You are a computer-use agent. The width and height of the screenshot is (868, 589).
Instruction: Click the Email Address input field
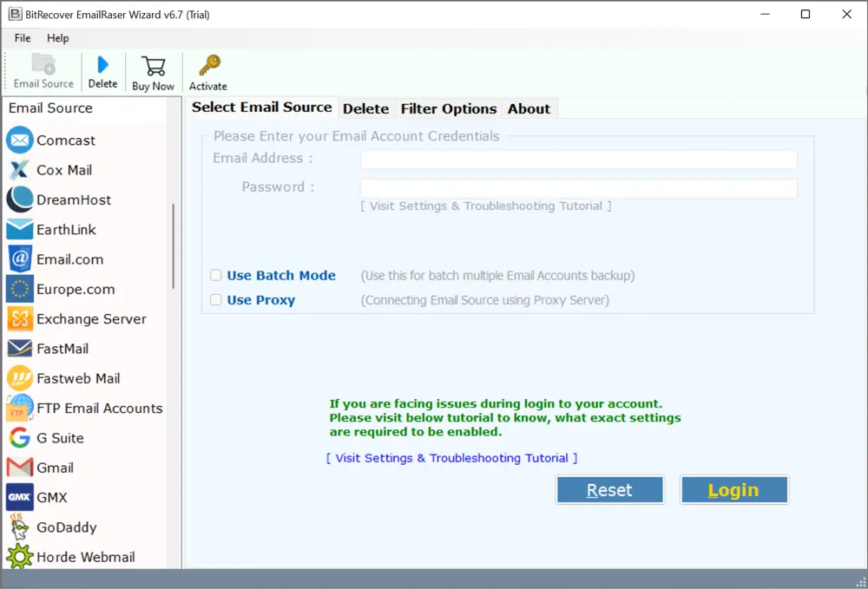(x=578, y=160)
